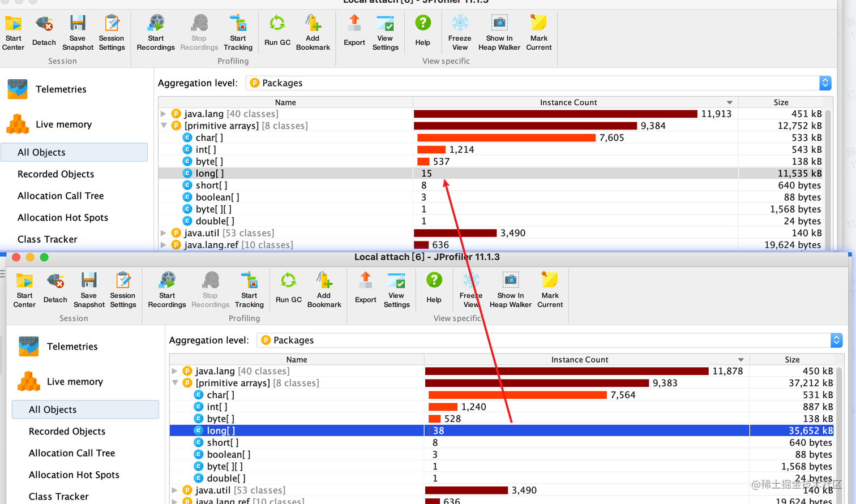Select int[ ] row in front window
Screen dimensions: 856x504
502,407
